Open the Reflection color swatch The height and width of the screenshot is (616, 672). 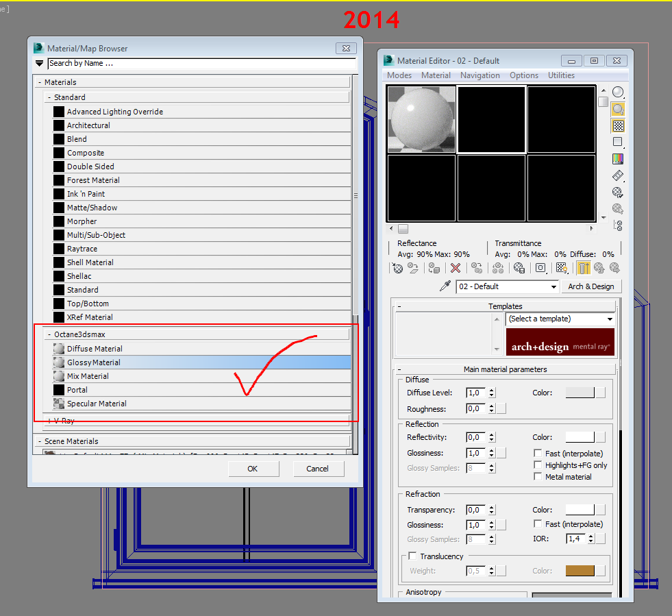(x=580, y=436)
